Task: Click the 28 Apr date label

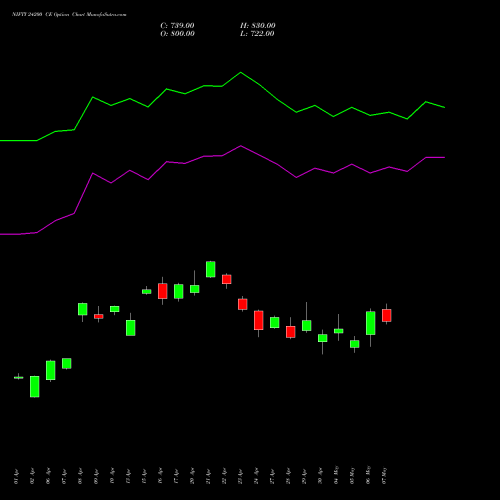Action: tap(288, 477)
